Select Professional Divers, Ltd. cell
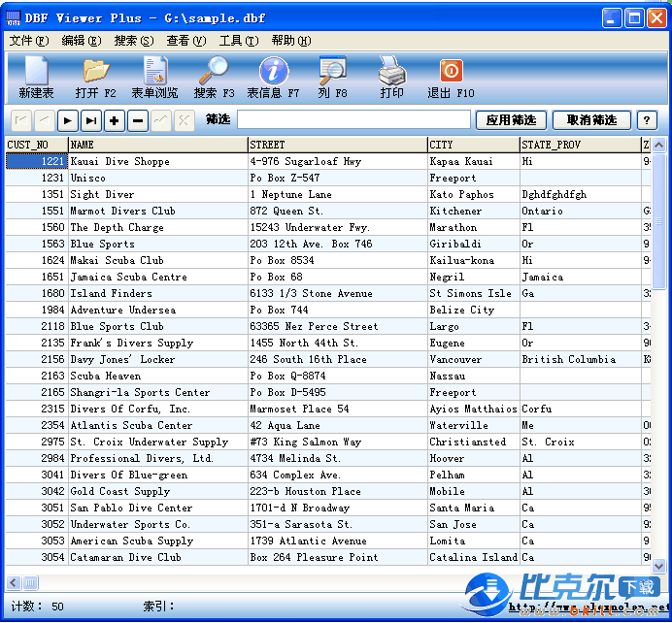 pos(158,458)
